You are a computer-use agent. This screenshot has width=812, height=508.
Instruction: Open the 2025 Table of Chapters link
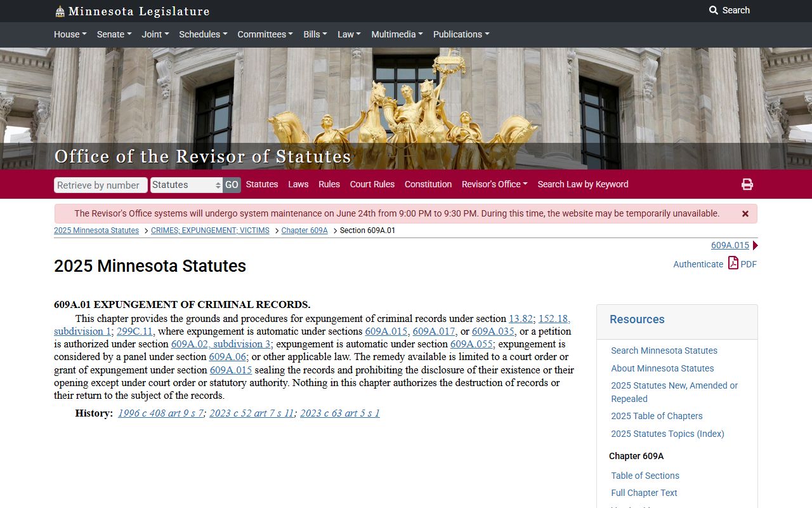point(657,416)
